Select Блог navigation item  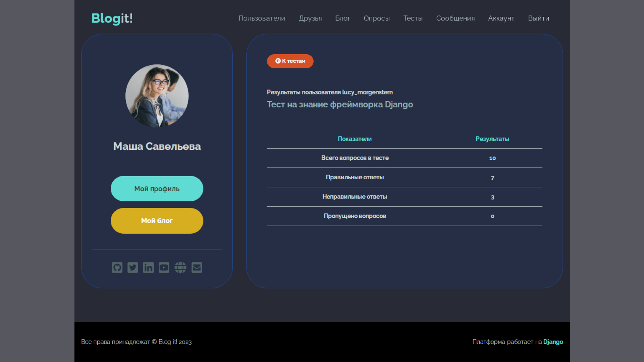click(x=343, y=18)
